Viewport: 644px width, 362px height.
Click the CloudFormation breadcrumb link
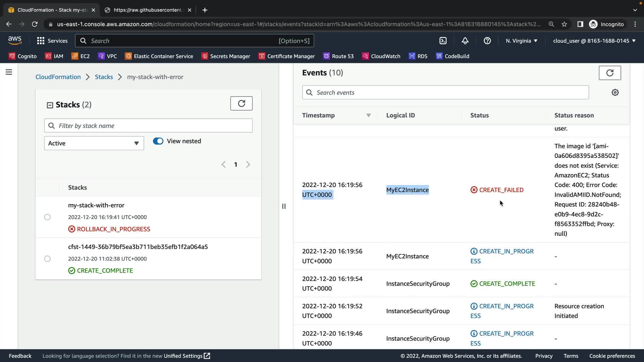pos(58,77)
